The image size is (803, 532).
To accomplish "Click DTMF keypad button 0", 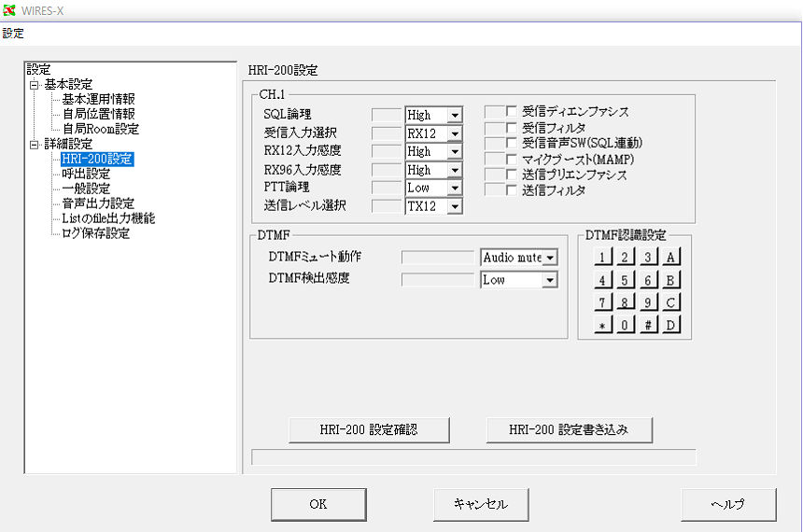I will [x=625, y=325].
